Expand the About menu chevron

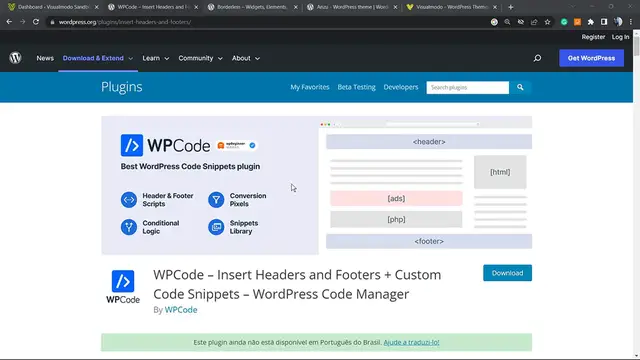click(x=258, y=59)
